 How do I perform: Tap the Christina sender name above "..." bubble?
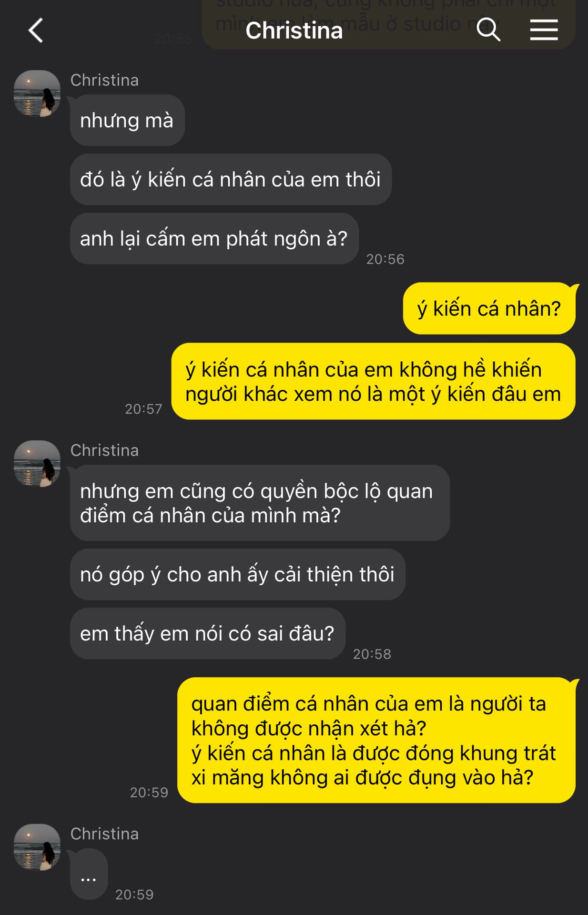point(104,834)
